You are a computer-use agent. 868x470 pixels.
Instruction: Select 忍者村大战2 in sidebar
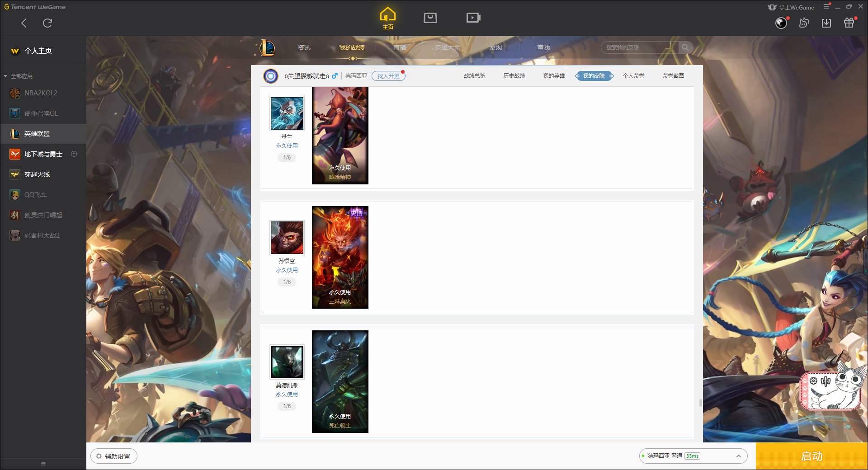coord(43,235)
